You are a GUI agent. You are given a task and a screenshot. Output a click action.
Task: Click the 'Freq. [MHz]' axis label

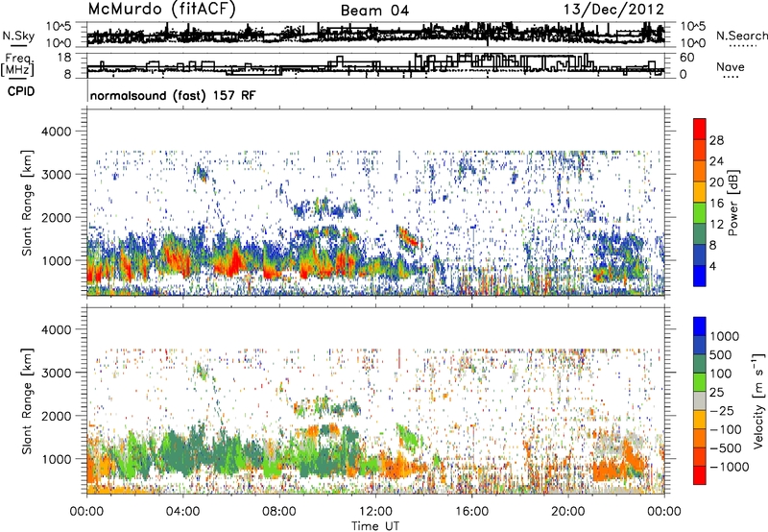tap(18, 64)
